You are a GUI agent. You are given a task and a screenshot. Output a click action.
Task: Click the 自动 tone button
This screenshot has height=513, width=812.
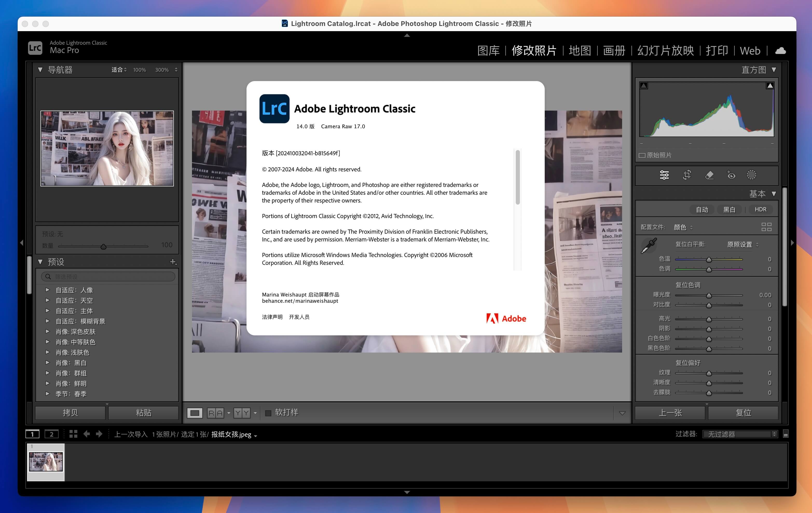tap(702, 210)
